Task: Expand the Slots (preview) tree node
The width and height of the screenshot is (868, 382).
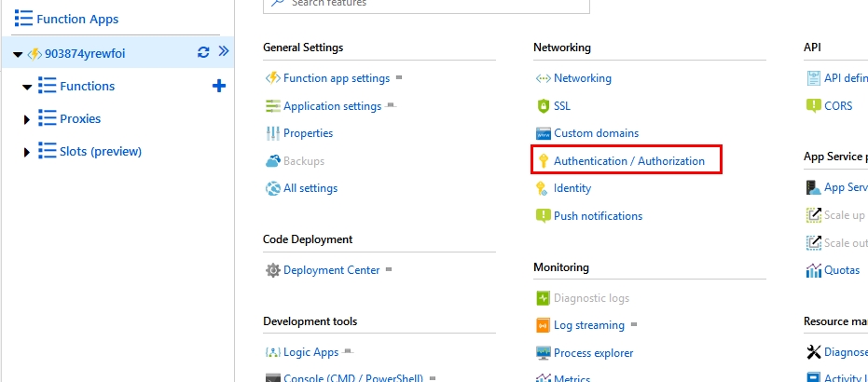Action: (26, 152)
